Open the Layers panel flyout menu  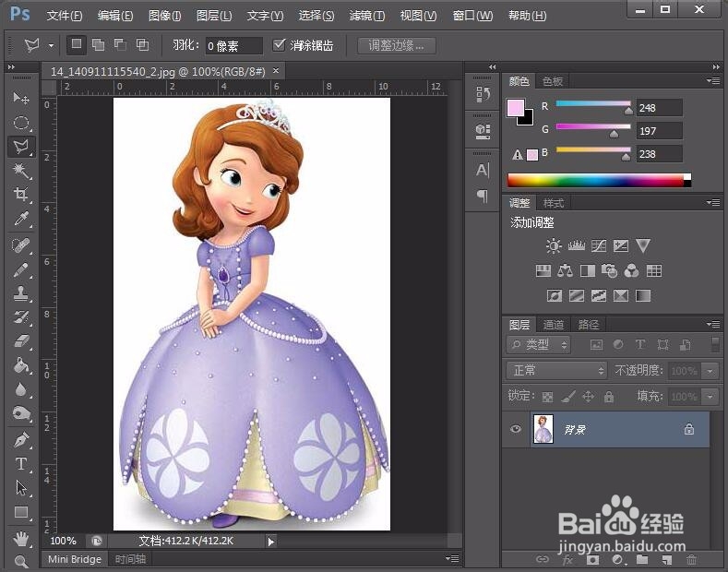click(x=713, y=324)
